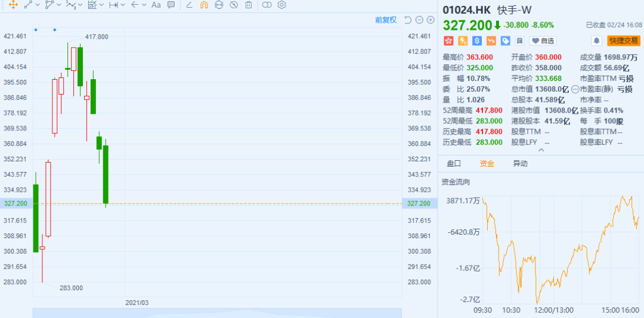Click the blue price tag icon

pyautogui.click(x=506, y=40)
